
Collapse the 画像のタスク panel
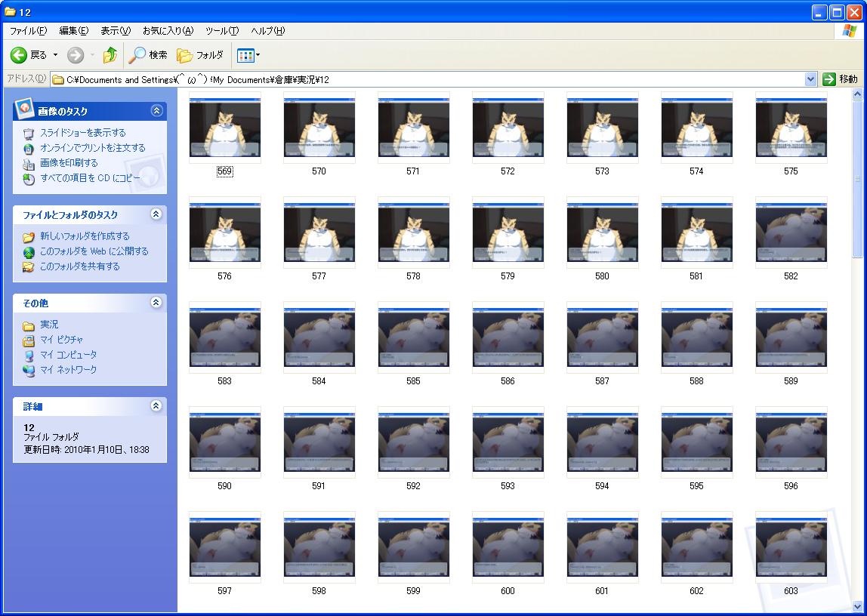[x=156, y=111]
